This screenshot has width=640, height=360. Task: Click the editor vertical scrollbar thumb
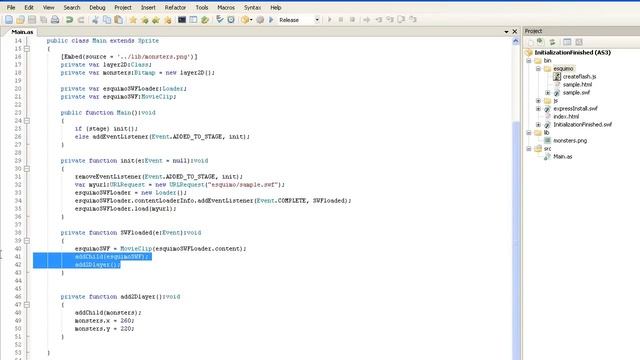[516, 241]
